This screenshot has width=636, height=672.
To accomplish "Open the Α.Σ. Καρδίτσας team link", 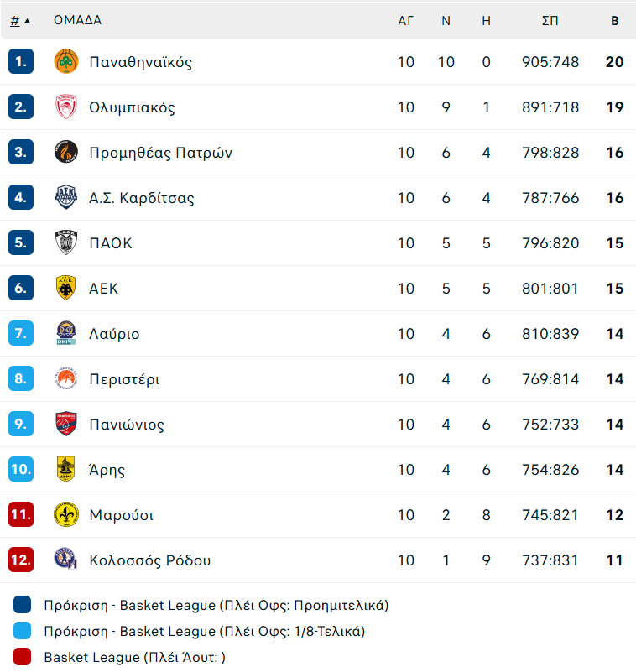I will 141,198.
